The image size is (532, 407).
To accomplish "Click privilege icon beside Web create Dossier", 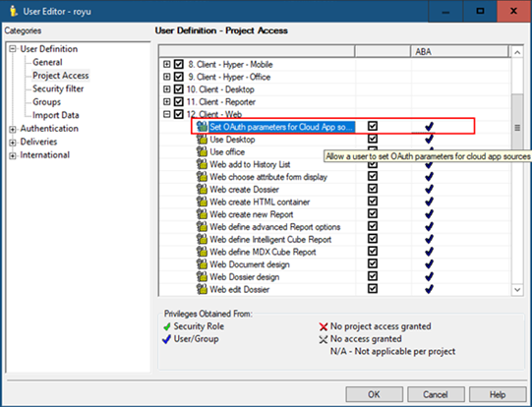I will [202, 190].
